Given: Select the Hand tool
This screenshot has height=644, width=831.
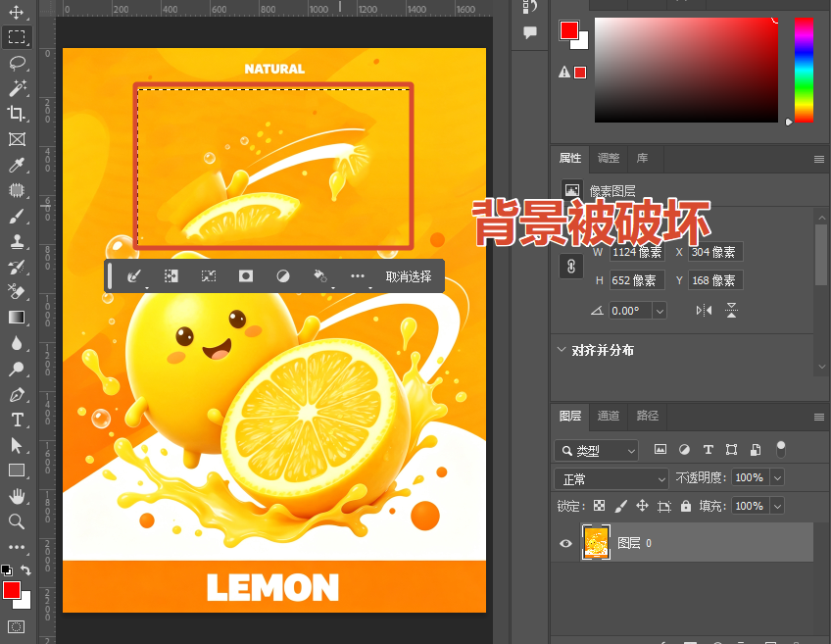Looking at the screenshot, I should pyautogui.click(x=17, y=497).
